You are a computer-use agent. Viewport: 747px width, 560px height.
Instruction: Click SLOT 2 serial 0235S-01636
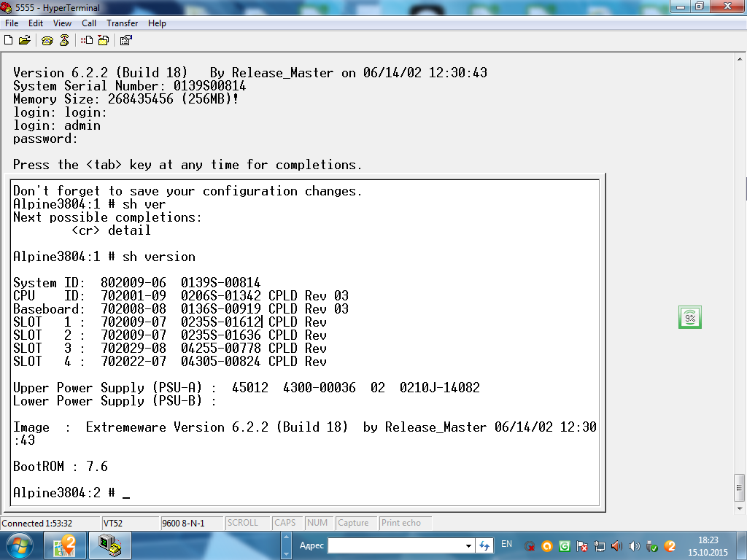(220, 335)
